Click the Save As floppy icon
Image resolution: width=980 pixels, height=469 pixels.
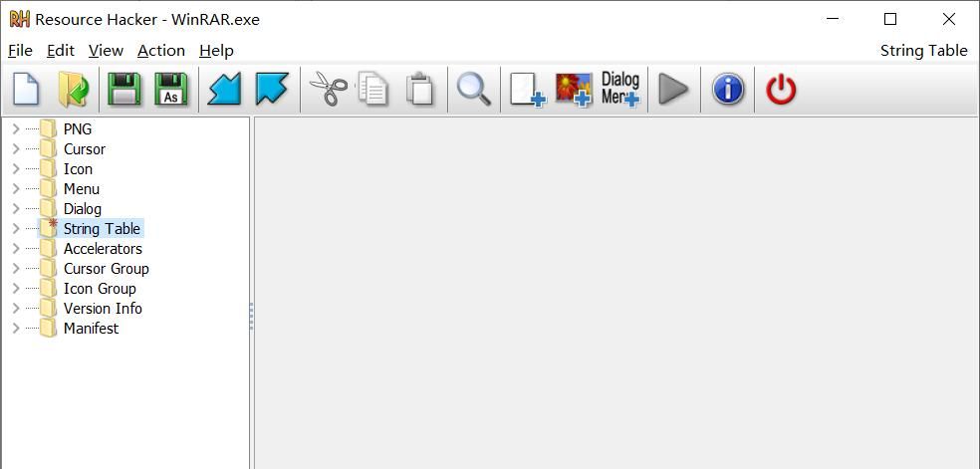170,90
